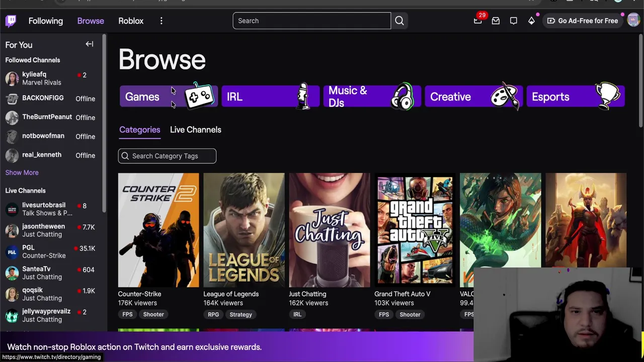Open the Creative browse category button
The width and height of the screenshot is (644, 362).
click(x=473, y=97)
